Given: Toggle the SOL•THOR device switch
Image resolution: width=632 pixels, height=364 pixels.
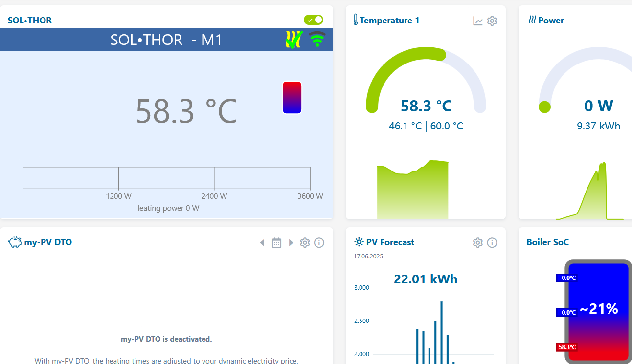Looking at the screenshot, I should 314,20.
